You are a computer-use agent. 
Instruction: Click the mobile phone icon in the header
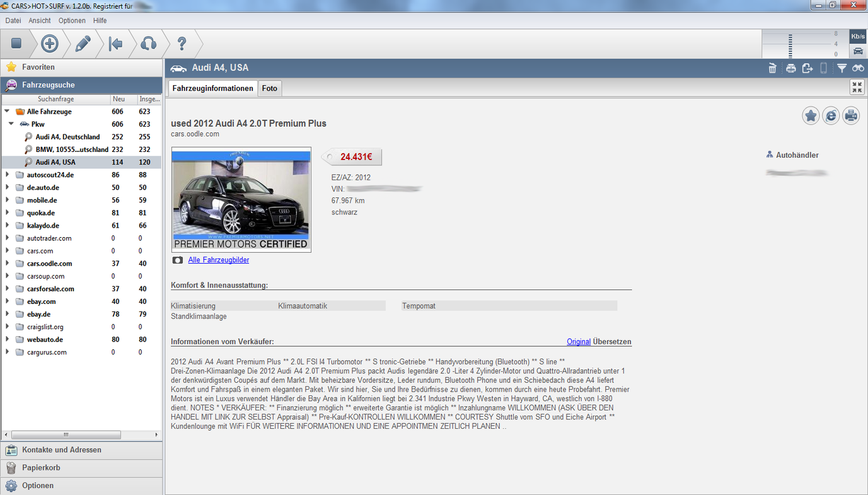[x=823, y=68]
